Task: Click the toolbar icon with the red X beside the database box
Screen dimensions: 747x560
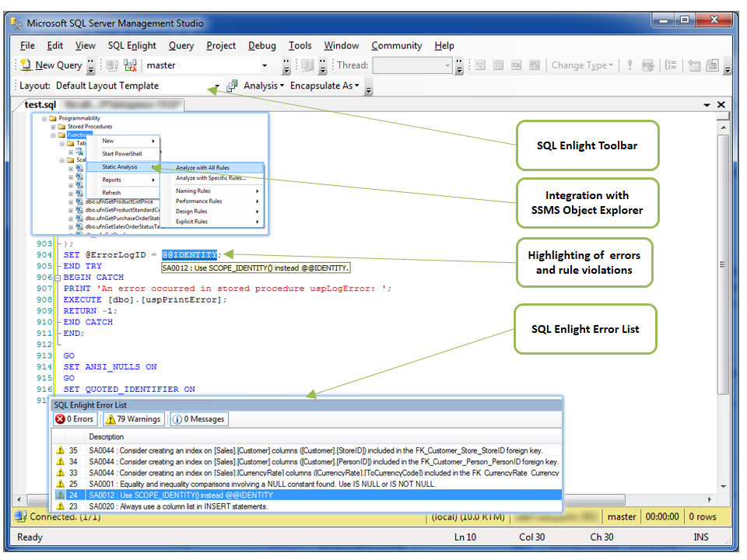Action: [130, 65]
